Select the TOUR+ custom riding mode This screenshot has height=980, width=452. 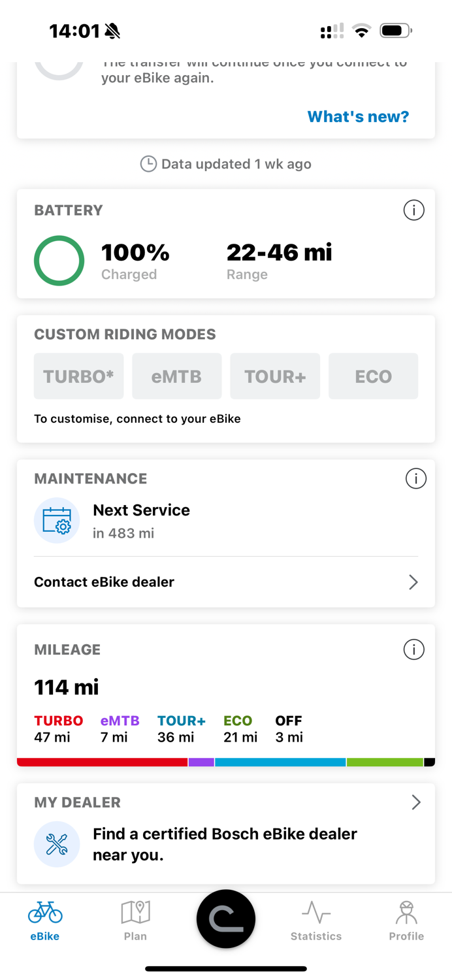coord(275,376)
